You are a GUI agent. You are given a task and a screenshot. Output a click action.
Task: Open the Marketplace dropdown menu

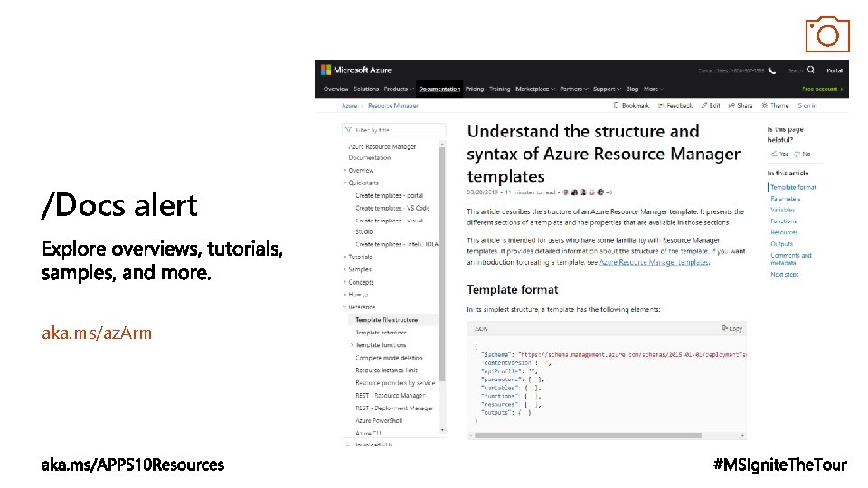(534, 89)
